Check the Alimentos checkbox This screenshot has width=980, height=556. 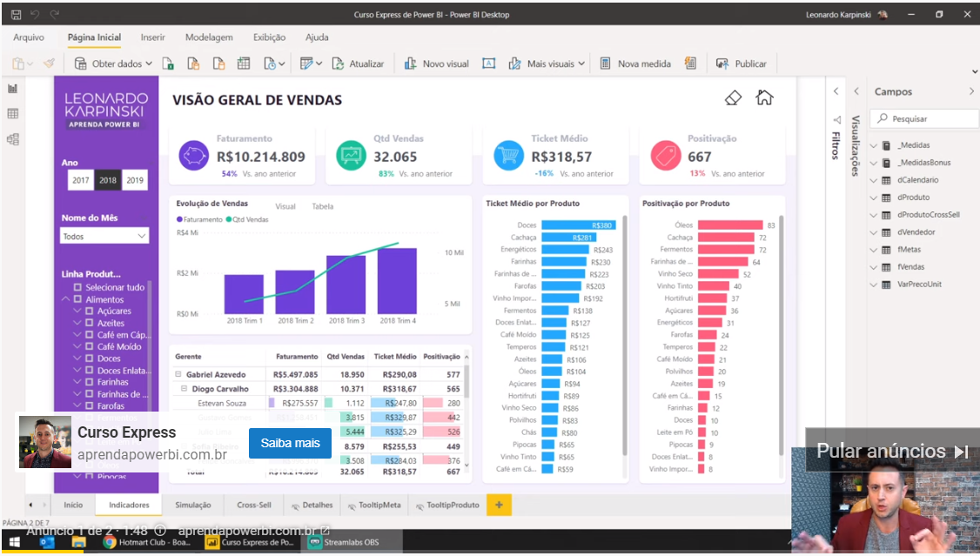[78, 299]
